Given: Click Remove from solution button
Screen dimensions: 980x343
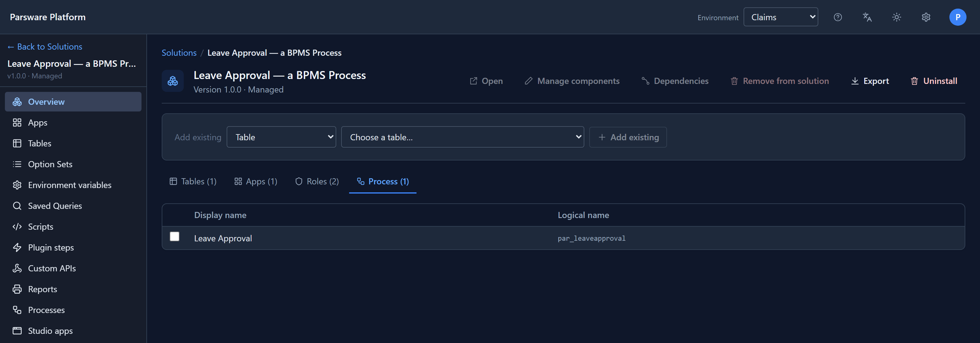Looking at the screenshot, I should [x=779, y=81].
